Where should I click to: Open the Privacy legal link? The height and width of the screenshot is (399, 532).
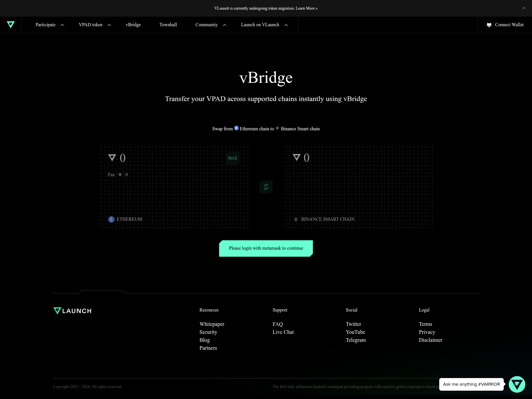427,332
